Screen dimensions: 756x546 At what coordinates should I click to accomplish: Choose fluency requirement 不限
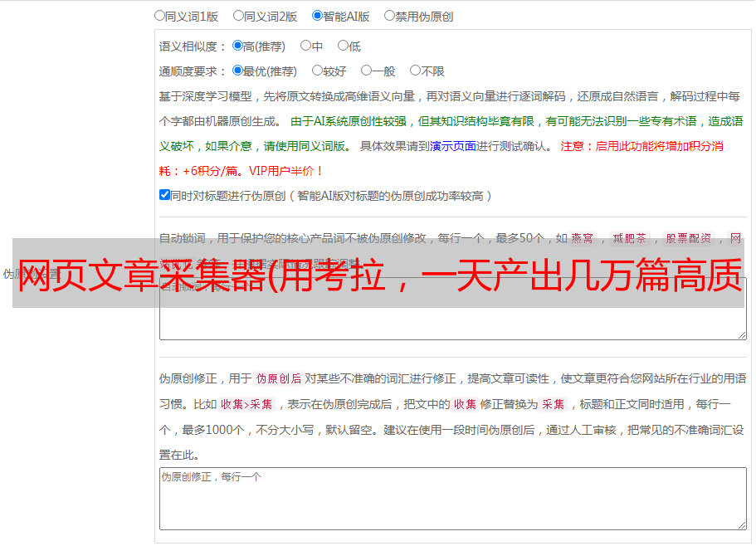415,71
